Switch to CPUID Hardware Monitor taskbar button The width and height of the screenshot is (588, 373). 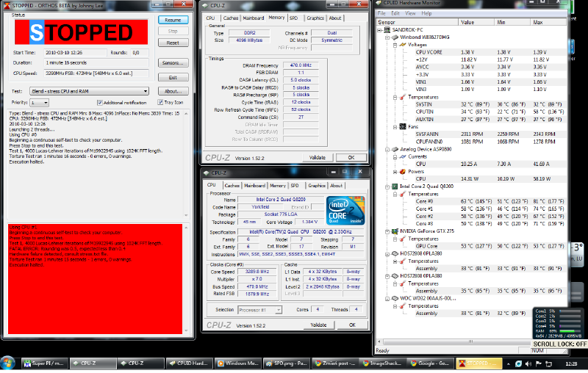tap(189, 363)
